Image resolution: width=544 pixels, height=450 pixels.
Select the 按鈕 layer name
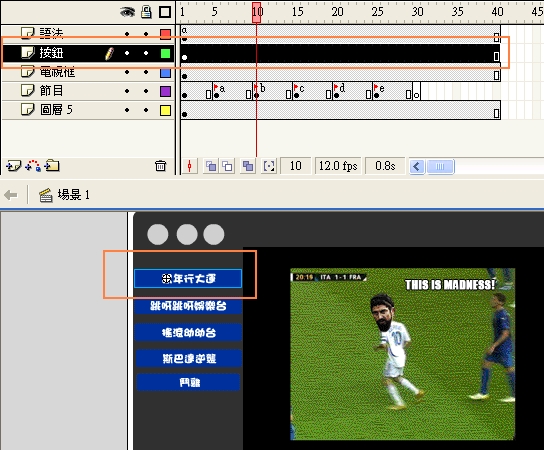pos(51,53)
